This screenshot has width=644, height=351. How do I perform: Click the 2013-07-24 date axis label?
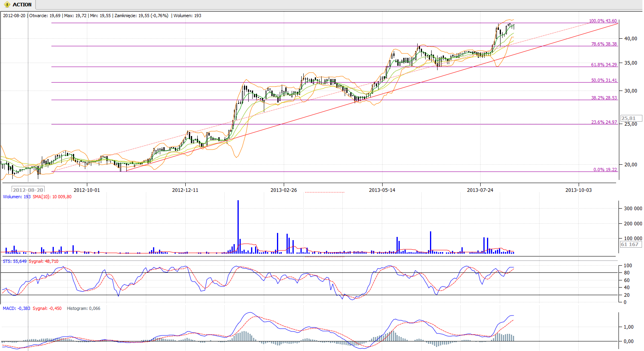coord(480,190)
